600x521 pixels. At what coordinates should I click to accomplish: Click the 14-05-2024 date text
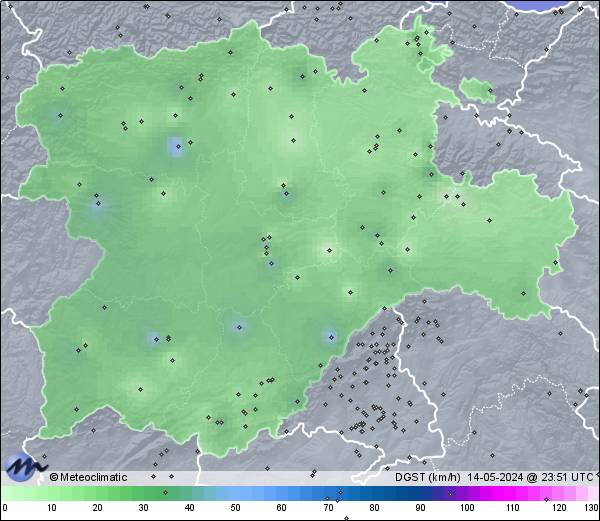pyautogui.click(x=496, y=477)
